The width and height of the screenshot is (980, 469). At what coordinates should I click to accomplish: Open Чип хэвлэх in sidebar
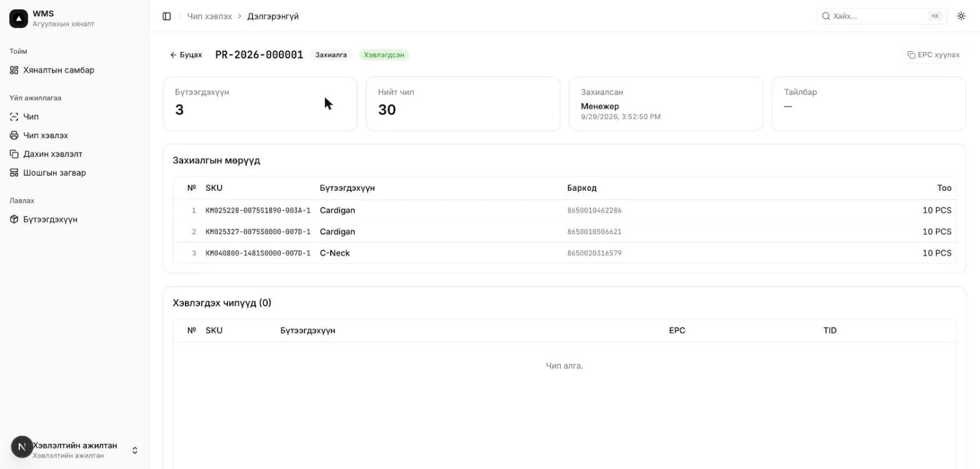coord(74,135)
